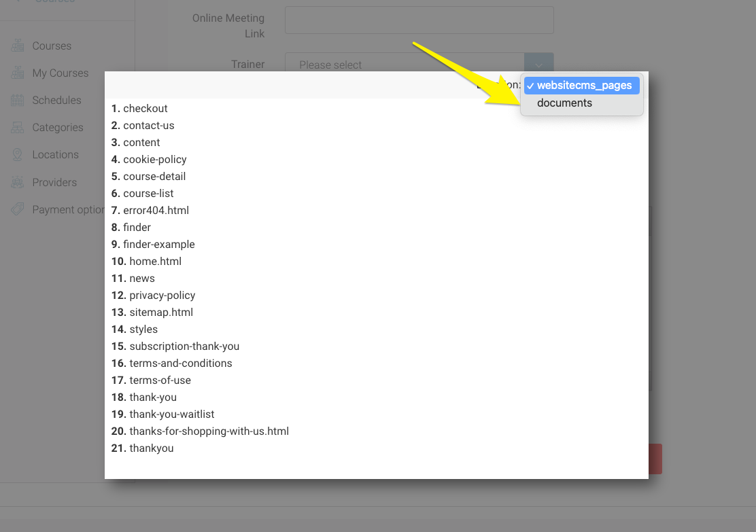The width and height of the screenshot is (756, 532).
Task: Select the documents dropdown option
Action: [564, 103]
